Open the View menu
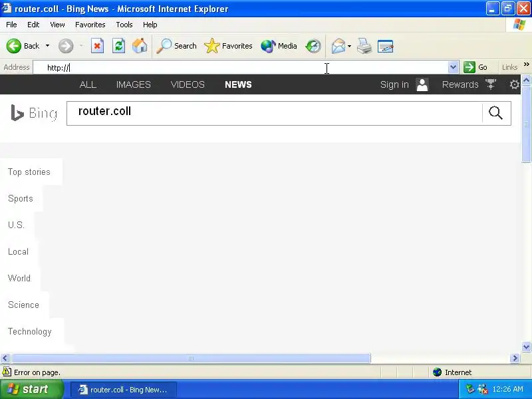The height and width of the screenshot is (399, 532). (57, 25)
